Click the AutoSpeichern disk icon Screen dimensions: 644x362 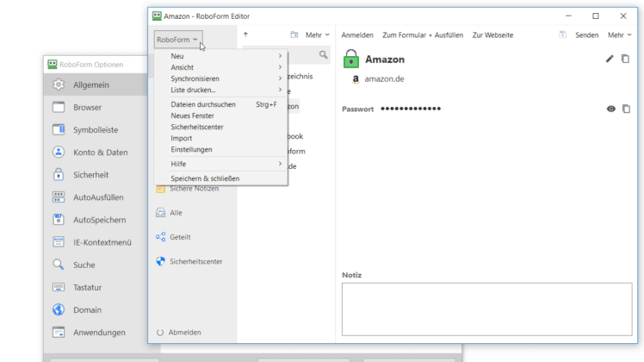click(x=59, y=219)
